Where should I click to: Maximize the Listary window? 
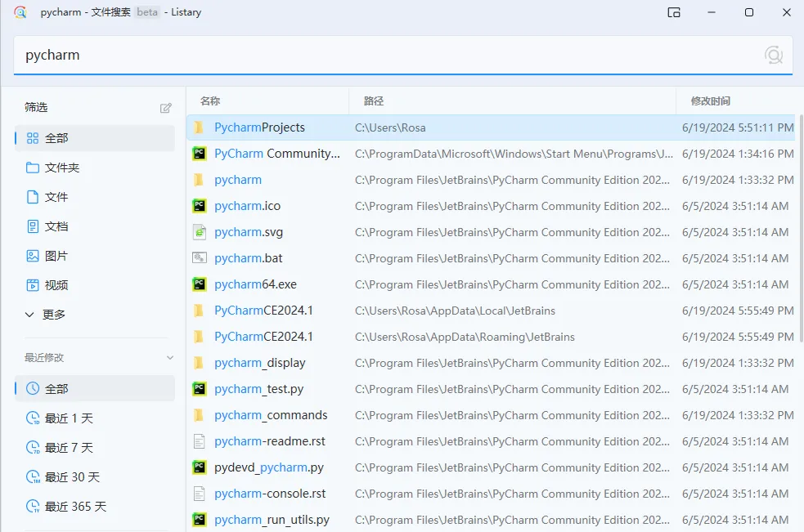tap(749, 12)
